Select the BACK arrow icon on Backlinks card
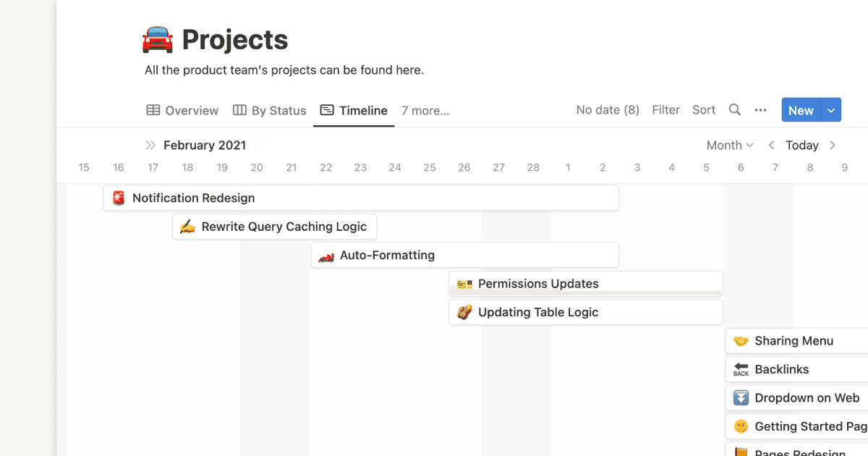 740,369
